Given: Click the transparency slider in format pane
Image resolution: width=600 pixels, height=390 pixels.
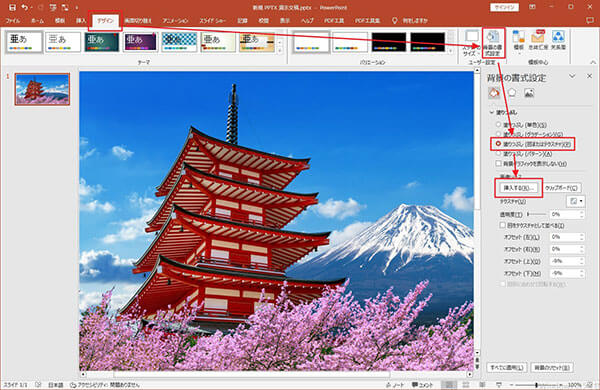Looking at the screenshot, I should point(536,214).
